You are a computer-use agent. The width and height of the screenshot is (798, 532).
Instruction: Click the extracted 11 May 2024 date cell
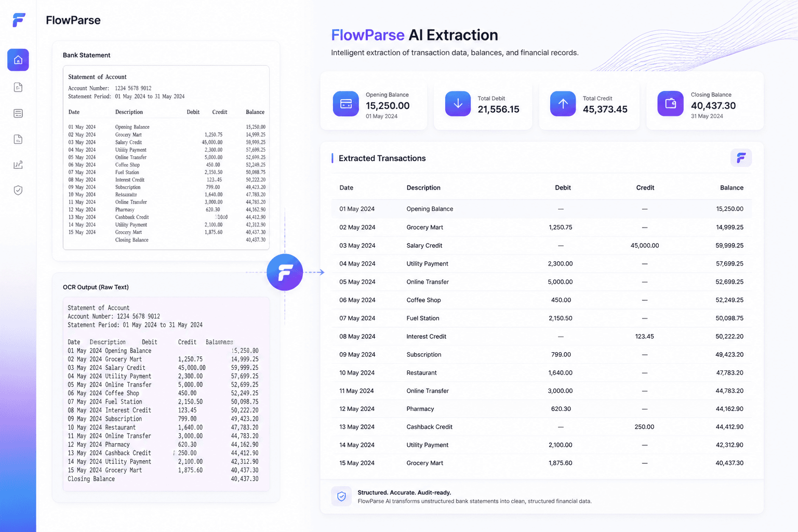pos(356,391)
